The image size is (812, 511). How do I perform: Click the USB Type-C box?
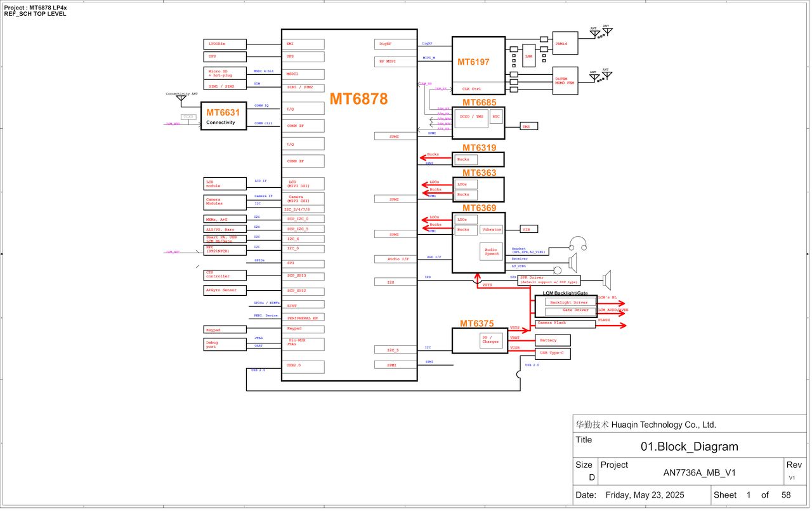tap(553, 352)
